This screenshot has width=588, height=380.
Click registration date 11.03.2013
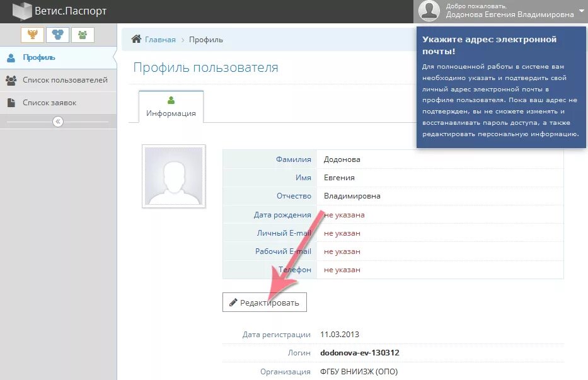click(340, 334)
